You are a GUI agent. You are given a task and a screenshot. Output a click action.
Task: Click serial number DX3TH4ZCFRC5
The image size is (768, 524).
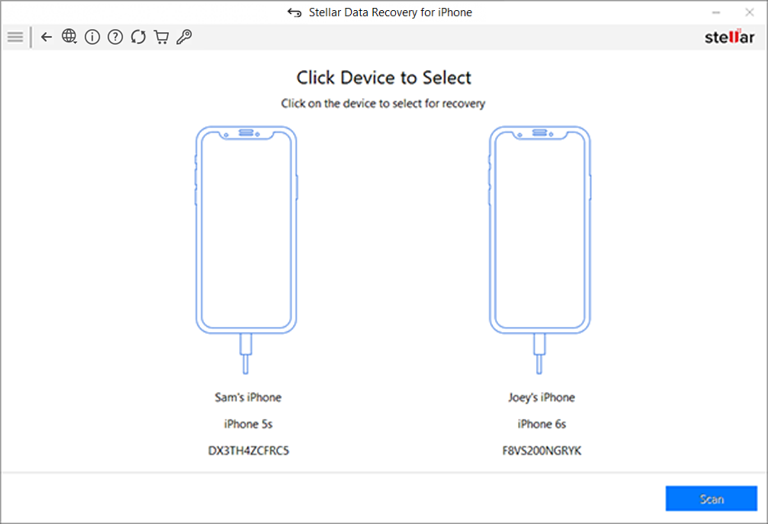248,451
